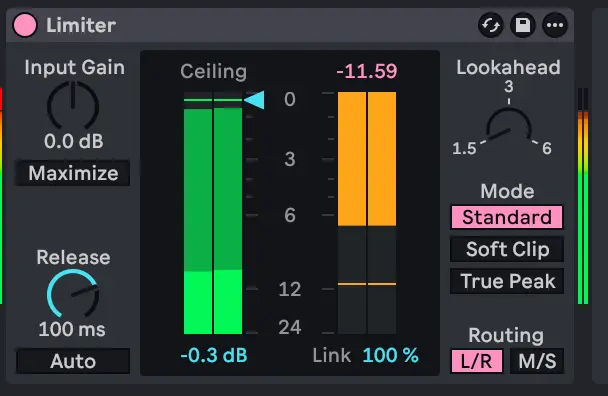Click the Lookahead 1.5 scale label
Image resolution: width=608 pixels, height=396 pixels.
pos(464,148)
